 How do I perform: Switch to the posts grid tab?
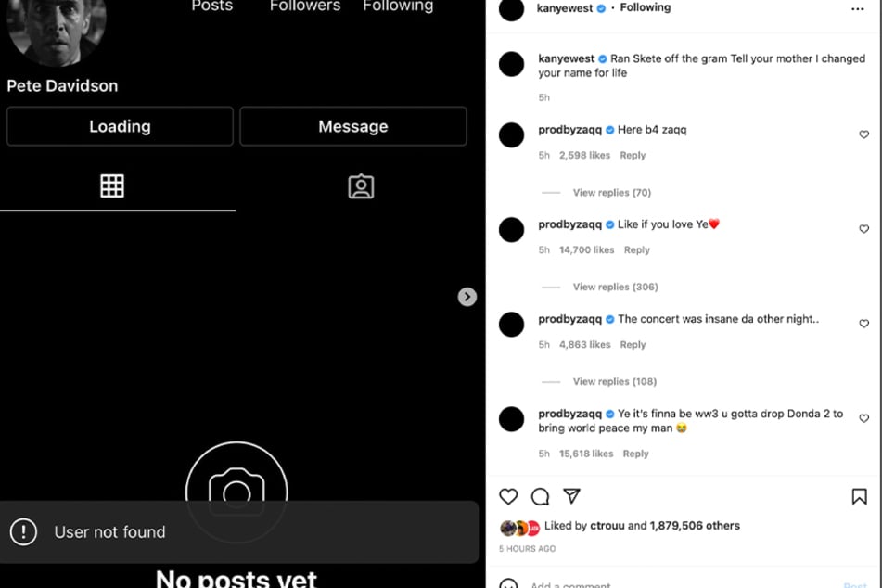point(112,185)
